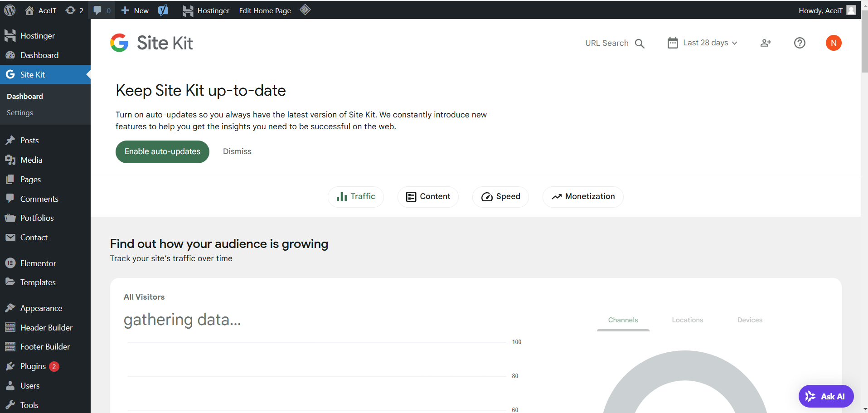Open the add user sharing icon
Image resolution: width=868 pixels, height=413 pixels.
[x=766, y=43]
